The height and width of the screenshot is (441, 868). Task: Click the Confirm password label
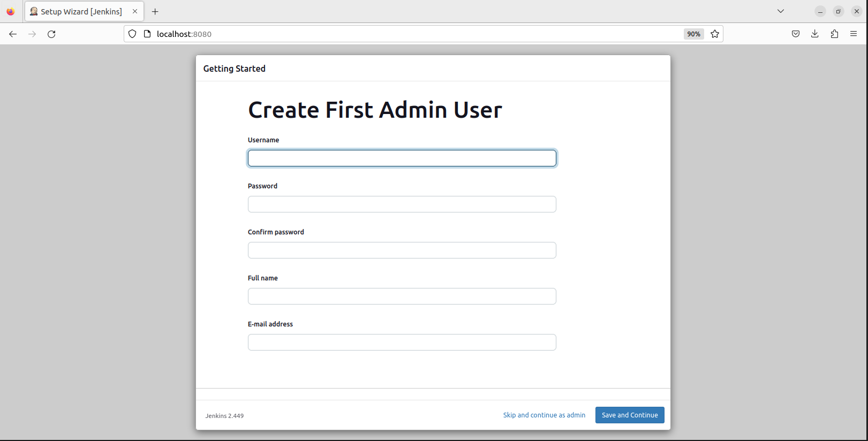tap(276, 232)
